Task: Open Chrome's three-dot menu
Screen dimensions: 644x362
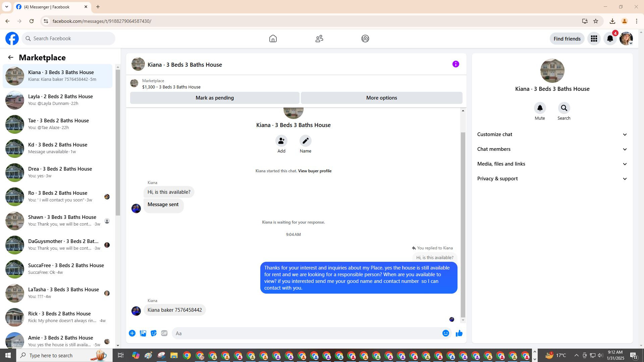Action: pos(637,21)
